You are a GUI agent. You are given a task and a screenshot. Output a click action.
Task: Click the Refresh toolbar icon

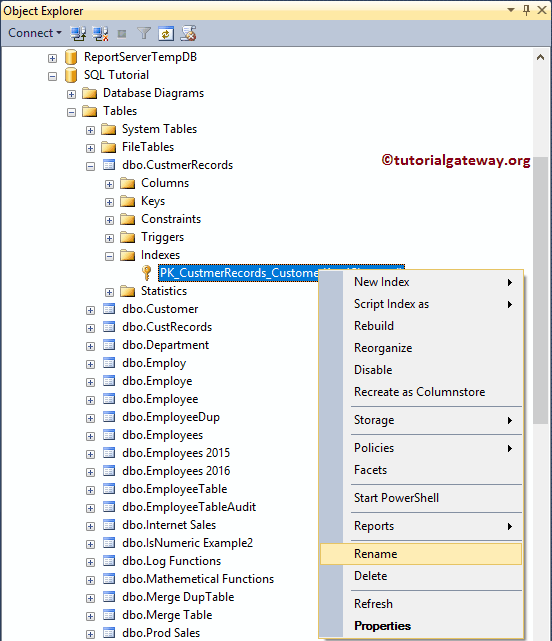click(166, 34)
